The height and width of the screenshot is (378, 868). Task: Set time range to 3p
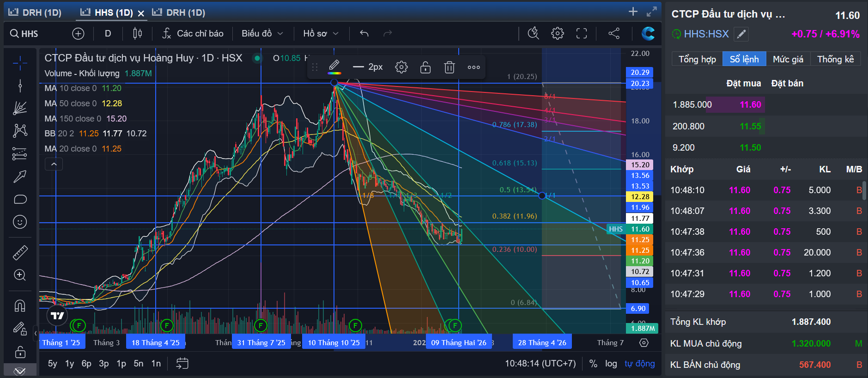click(104, 364)
